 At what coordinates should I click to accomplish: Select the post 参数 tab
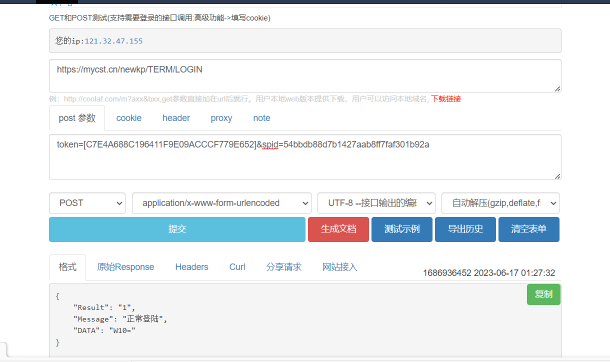77,118
